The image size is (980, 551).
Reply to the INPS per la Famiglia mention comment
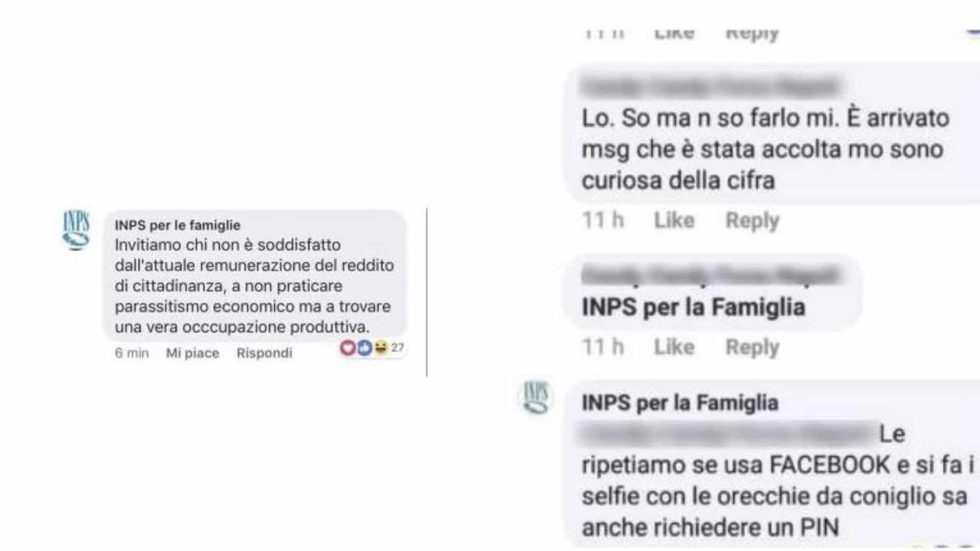click(x=752, y=347)
